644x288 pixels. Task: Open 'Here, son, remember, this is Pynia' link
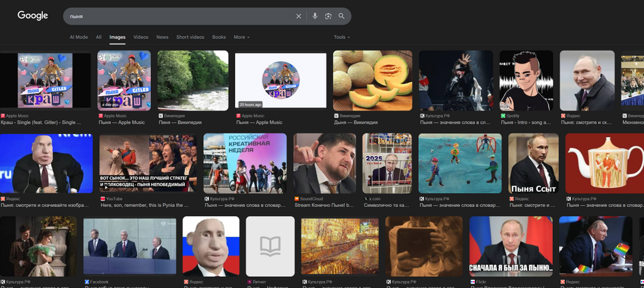[144, 205]
